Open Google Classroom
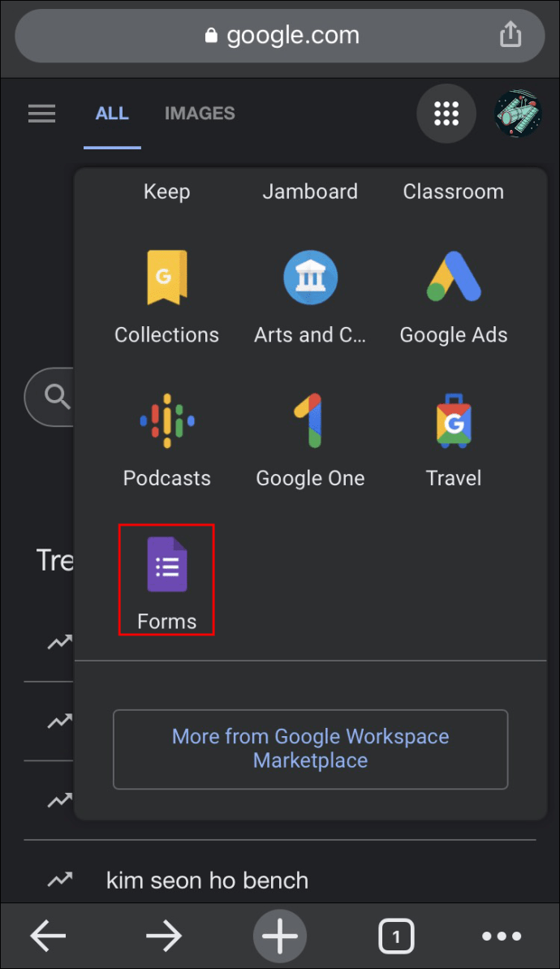This screenshot has width=560, height=969. (453, 192)
